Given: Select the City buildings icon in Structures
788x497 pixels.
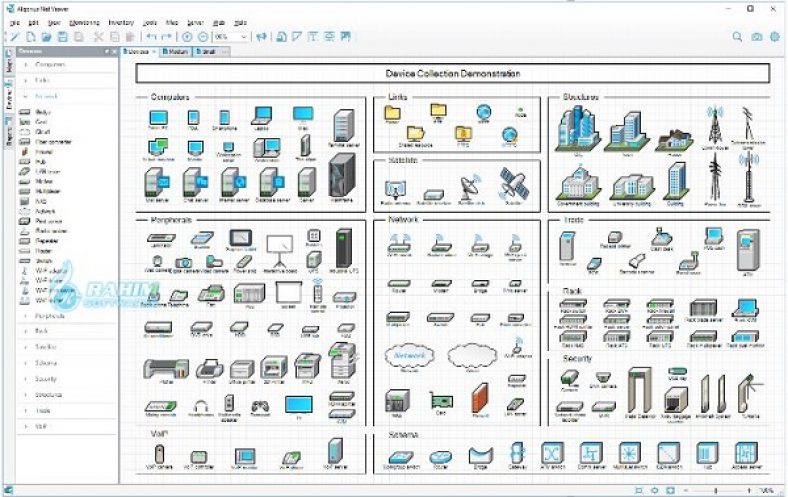Looking at the screenshot, I should pos(578,128).
